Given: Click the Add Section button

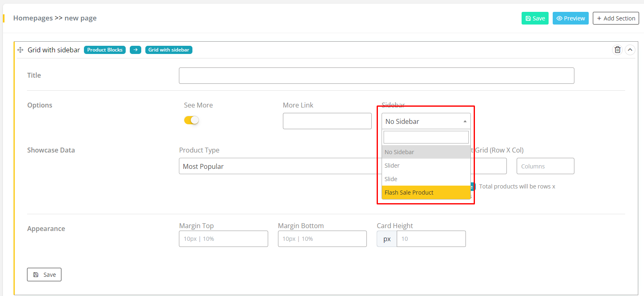Looking at the screenshot, I should click(x=616, y=18).
